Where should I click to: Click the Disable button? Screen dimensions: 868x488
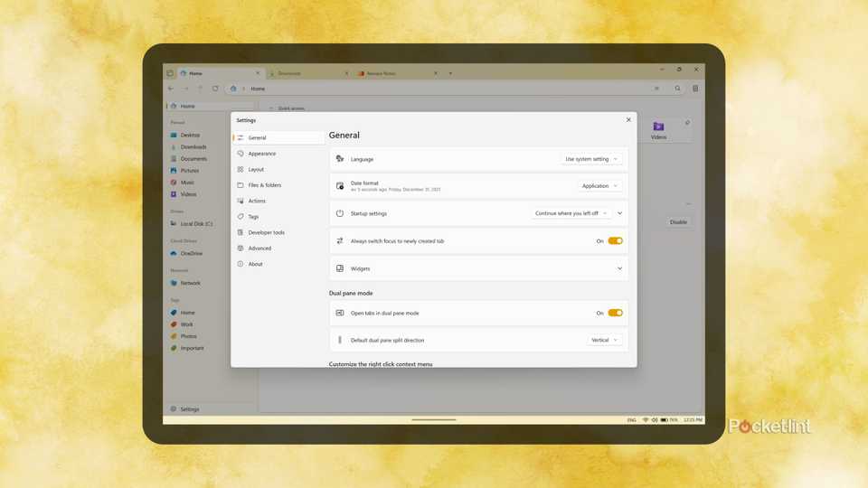click(678, 222)
